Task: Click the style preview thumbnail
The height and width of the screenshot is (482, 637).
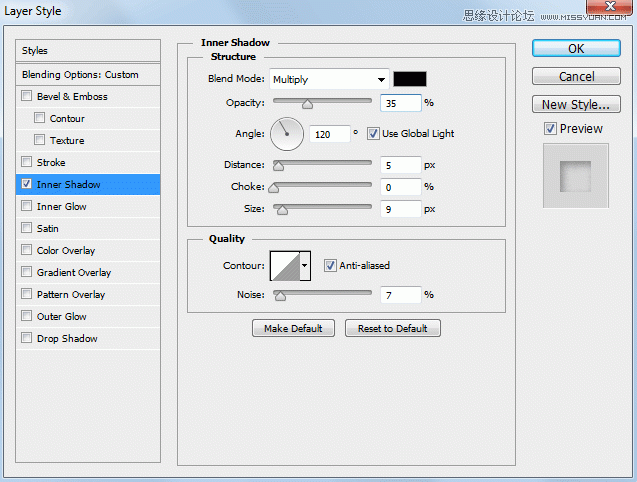Action: point(576,176)
